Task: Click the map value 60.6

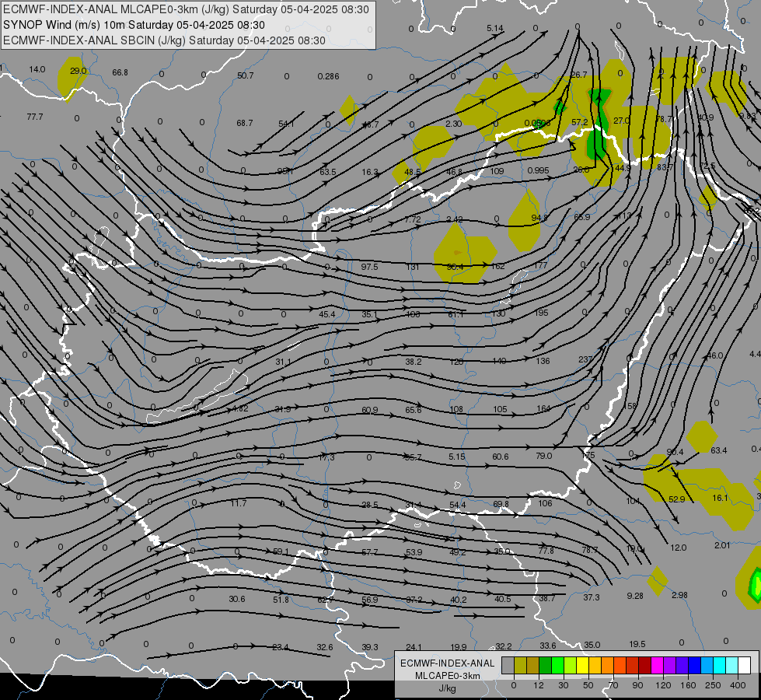Action: click(x=501, y=457)
